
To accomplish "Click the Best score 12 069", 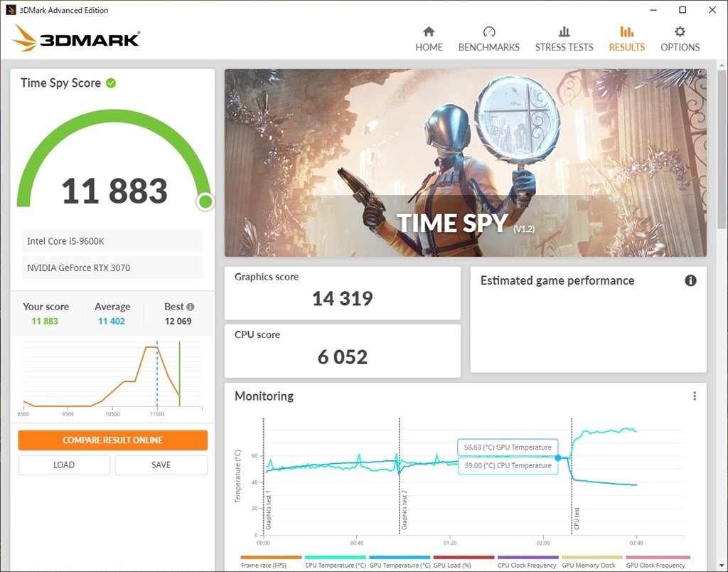I will pyautogui.click(x=178, y=321).
